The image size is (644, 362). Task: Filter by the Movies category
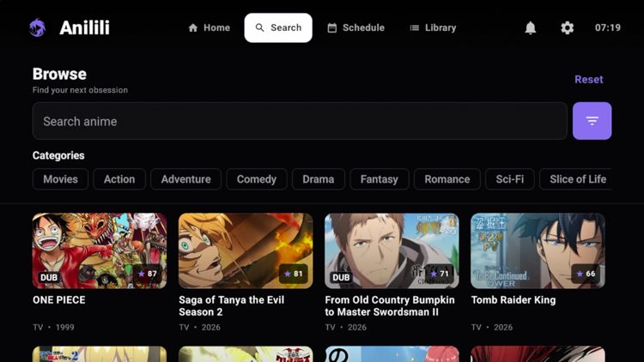click(60, 179)
